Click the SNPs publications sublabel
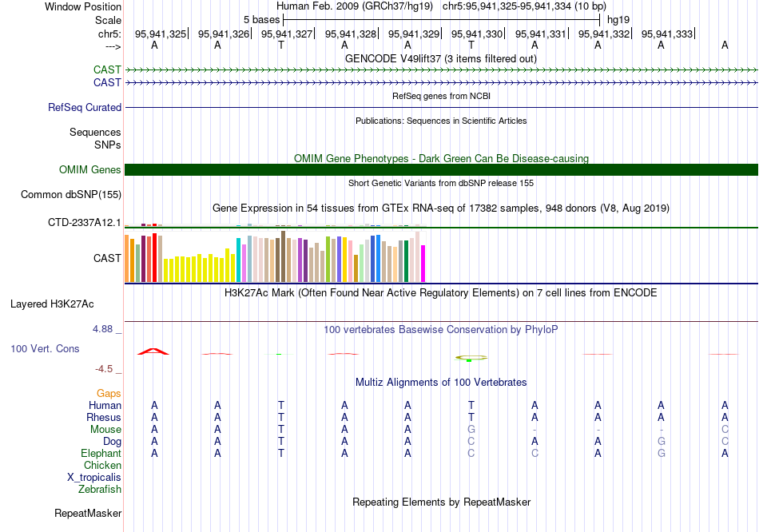Screen dimensions: 759x532 108,145
